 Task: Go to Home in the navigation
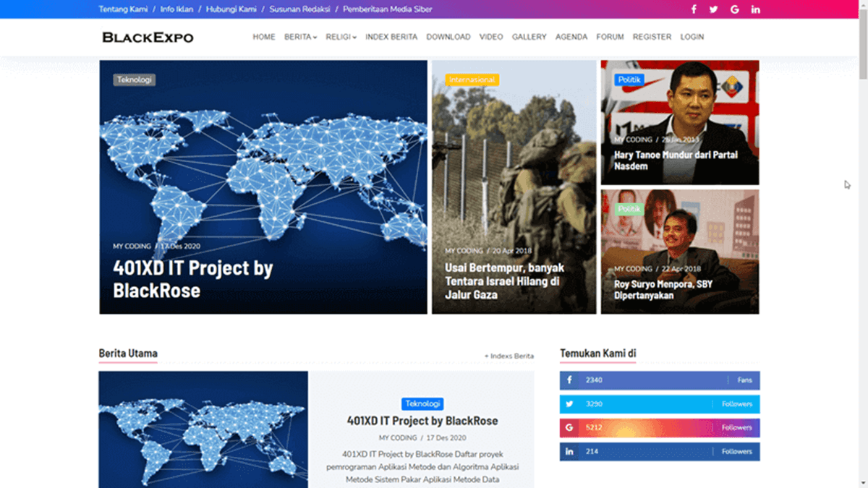coord(264,37)
